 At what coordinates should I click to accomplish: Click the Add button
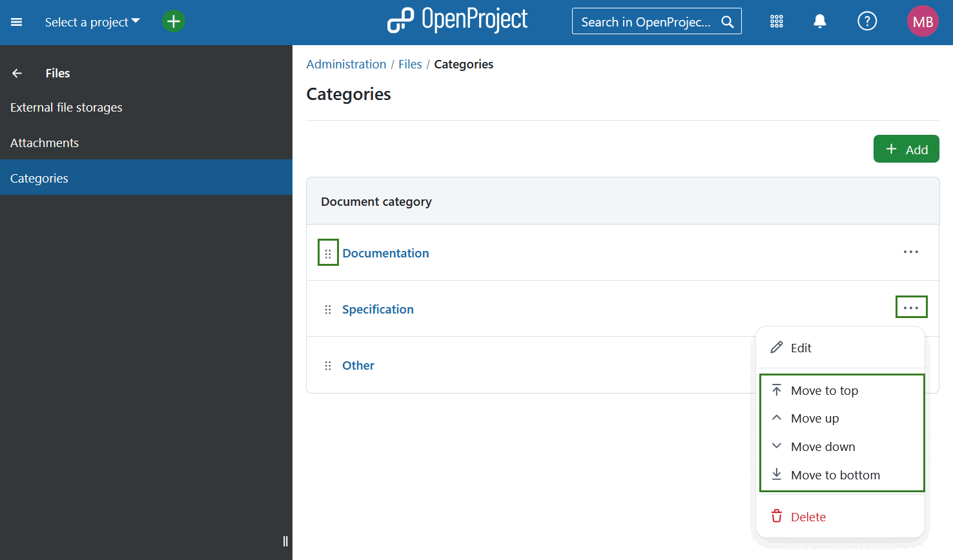(906, 148)
